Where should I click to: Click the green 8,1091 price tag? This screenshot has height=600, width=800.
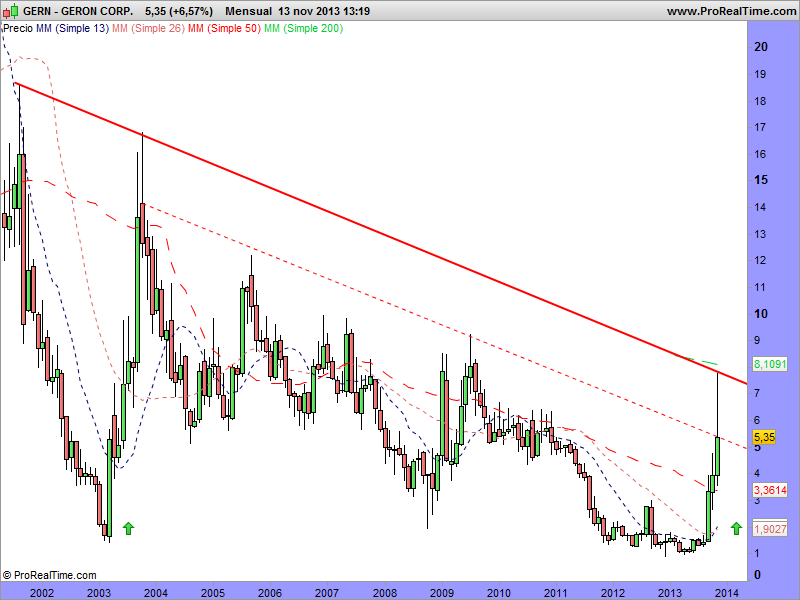click(x=770, y=364)
